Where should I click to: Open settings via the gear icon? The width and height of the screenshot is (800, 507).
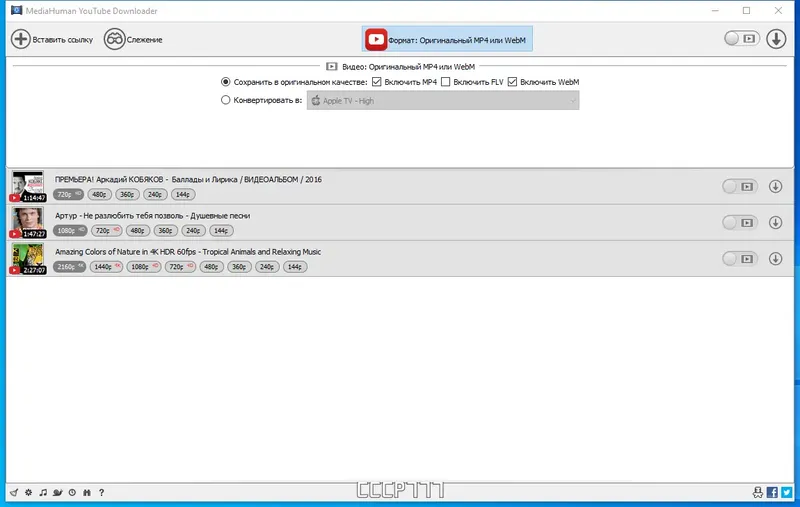[29, 492]
